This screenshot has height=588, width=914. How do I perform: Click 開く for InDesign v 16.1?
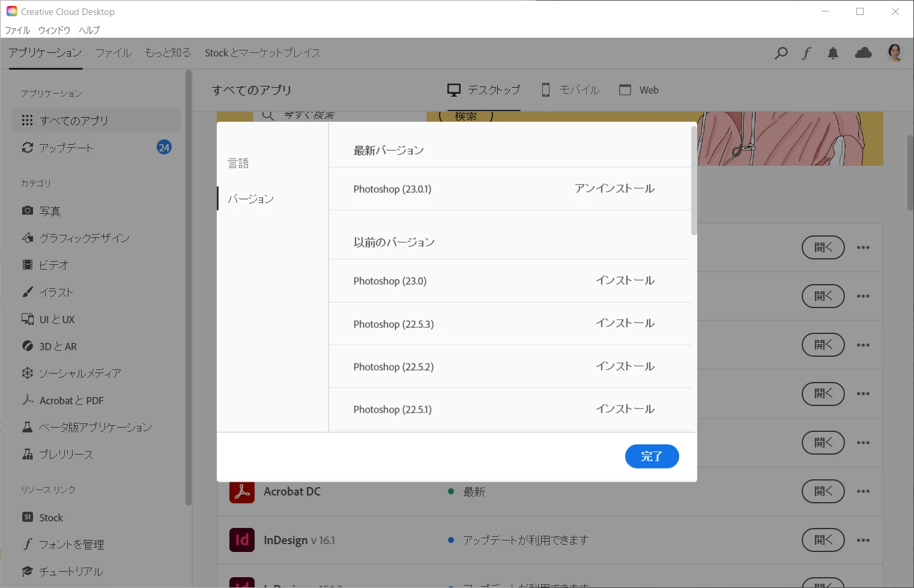pyautogui.click(x=823, y=540)
